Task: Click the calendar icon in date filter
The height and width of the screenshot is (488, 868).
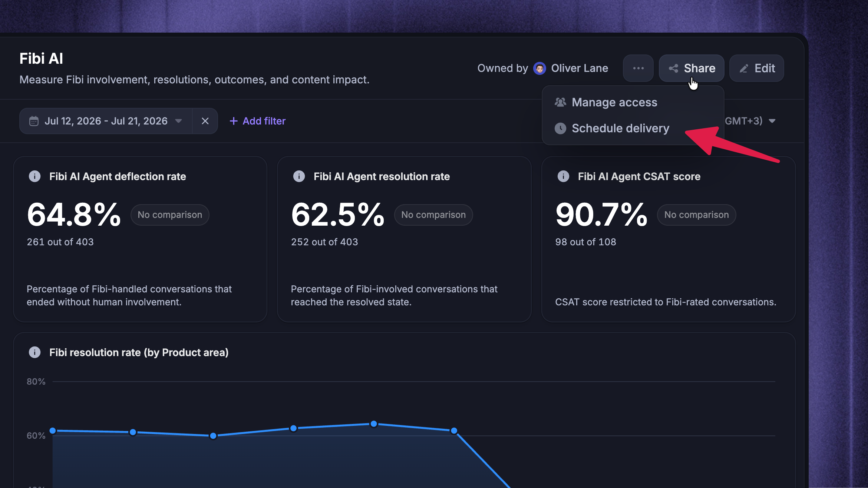Action: (x=34, y=121)
